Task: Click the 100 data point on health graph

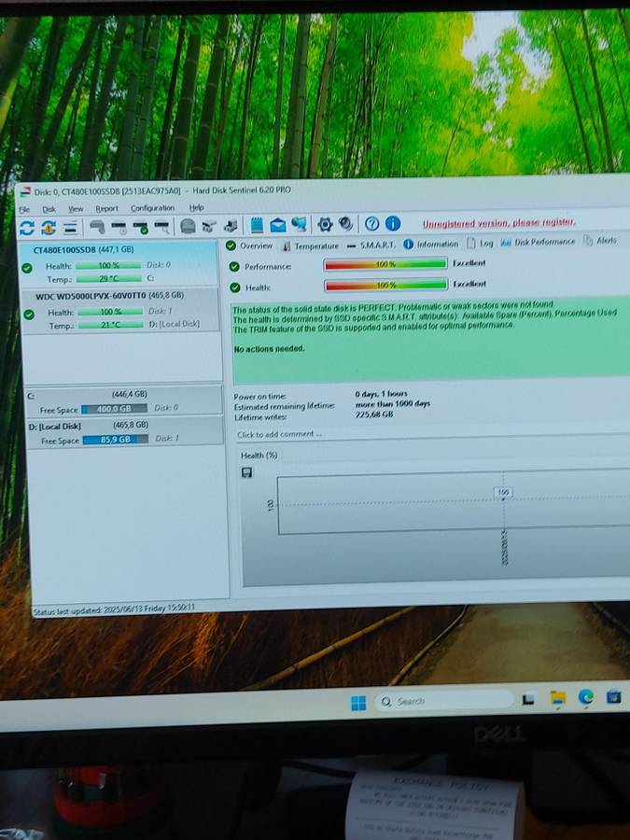Action: pos(503,492)
